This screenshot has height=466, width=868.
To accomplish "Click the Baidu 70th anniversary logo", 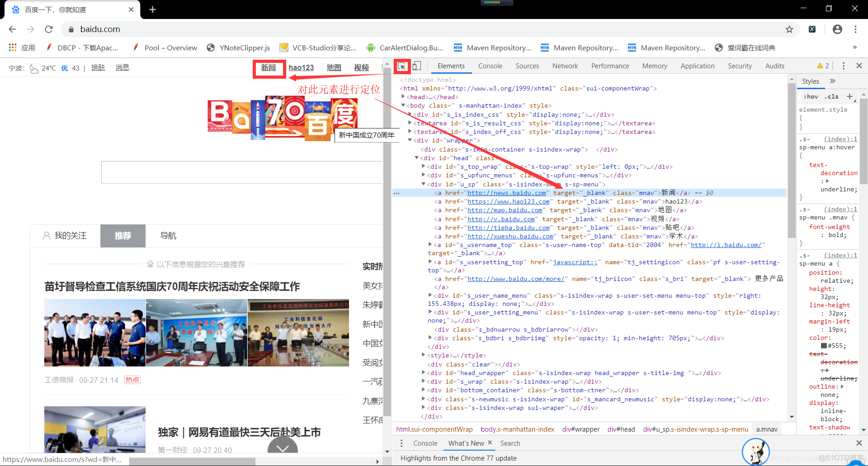I will 283,118.
